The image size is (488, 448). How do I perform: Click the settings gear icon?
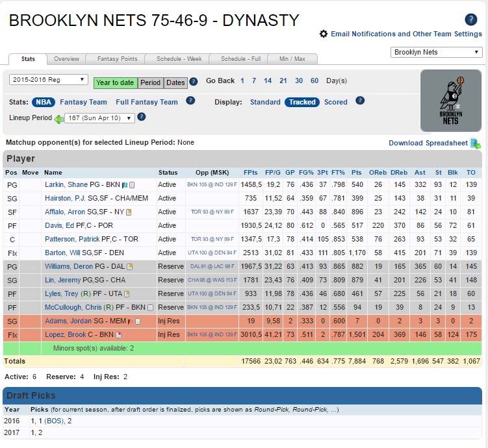[x=324, y=34]
